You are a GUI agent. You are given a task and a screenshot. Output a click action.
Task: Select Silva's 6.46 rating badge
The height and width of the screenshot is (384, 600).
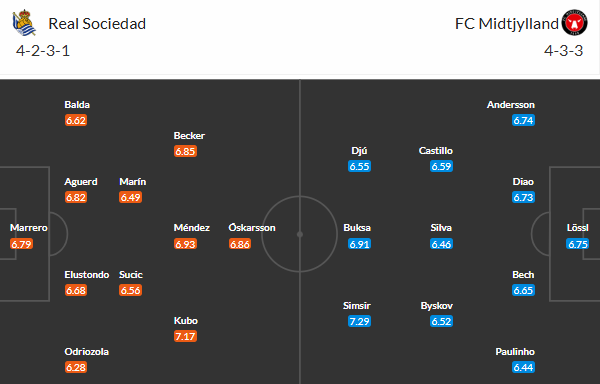[441, 244]
